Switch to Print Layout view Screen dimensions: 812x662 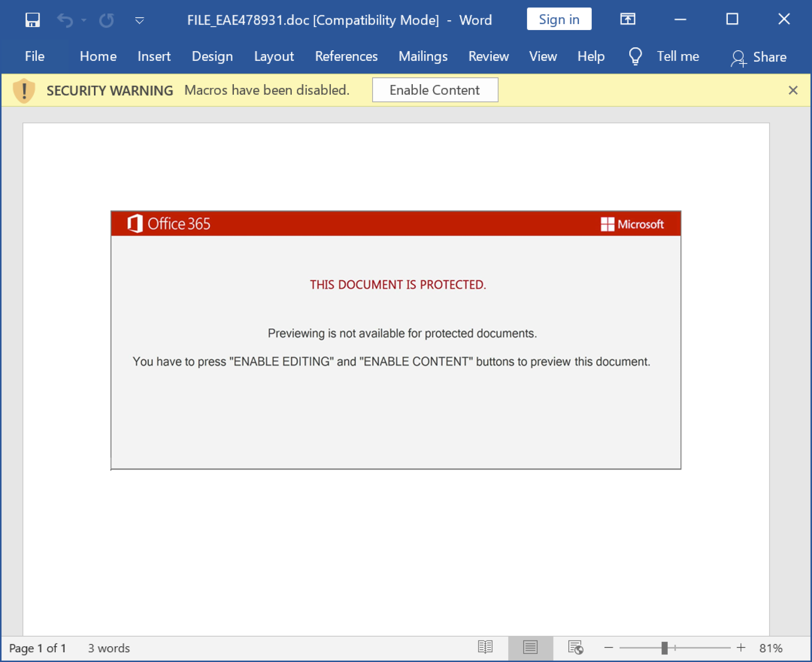pyautogui.click(x=530, y=648)
